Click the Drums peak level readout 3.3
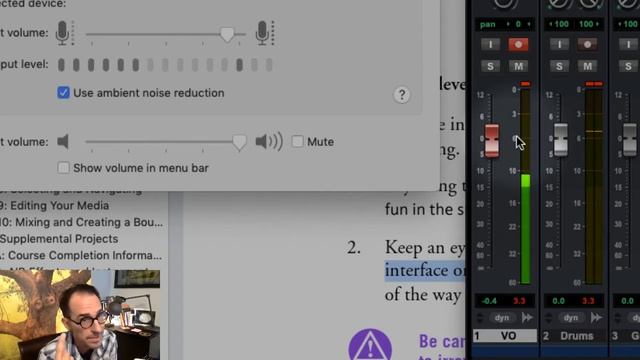The width and height of the screenshot is (640, 360). pos(588,301)
